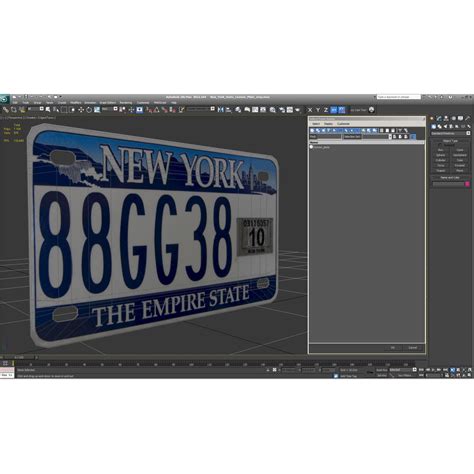Click the object color swatch
Image resolution: width=474 pixels, height=474 pixels.
tap(467, 184)
